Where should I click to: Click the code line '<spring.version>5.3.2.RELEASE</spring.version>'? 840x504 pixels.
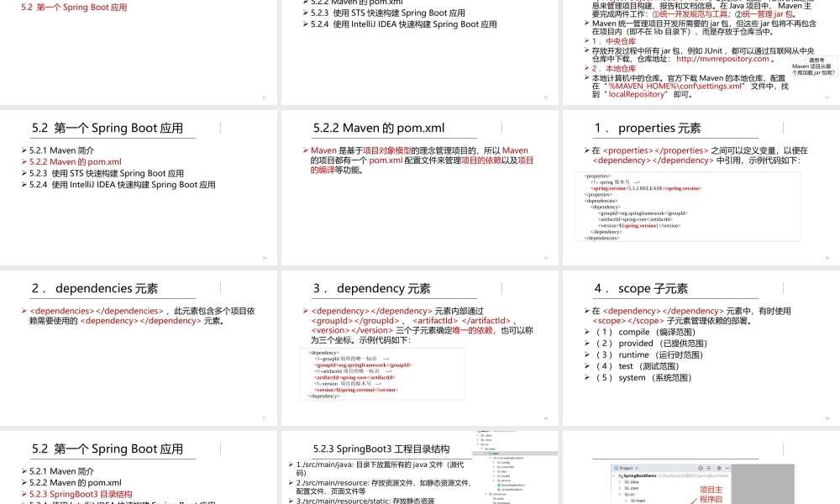[646, 188]
